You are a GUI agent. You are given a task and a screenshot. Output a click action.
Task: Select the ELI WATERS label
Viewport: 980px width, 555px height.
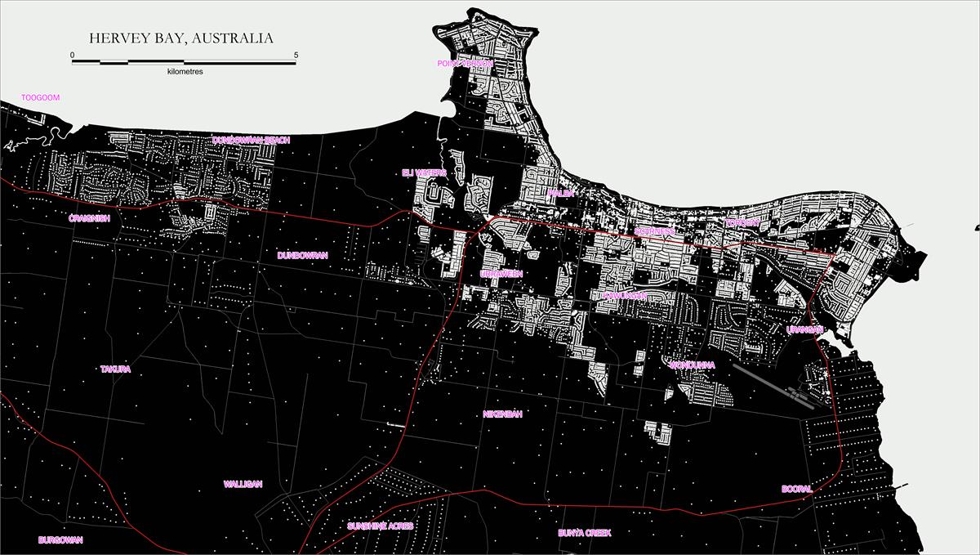coord(424,173)
